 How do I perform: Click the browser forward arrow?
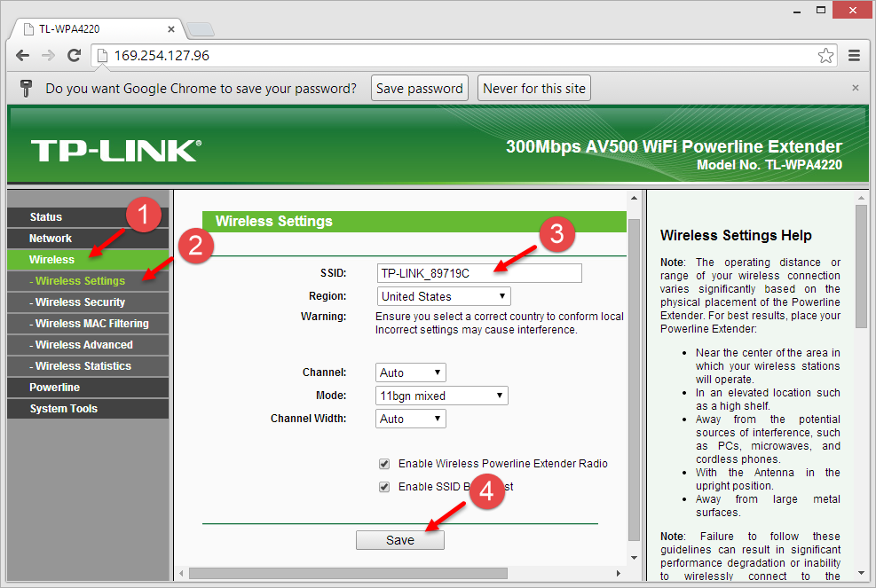click(x=48, y=56)
